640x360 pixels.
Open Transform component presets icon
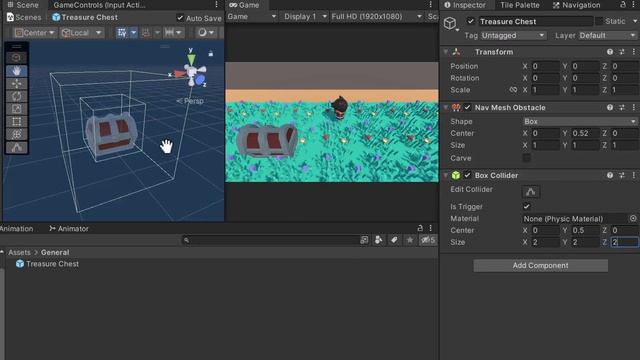(x=622, y=52)
